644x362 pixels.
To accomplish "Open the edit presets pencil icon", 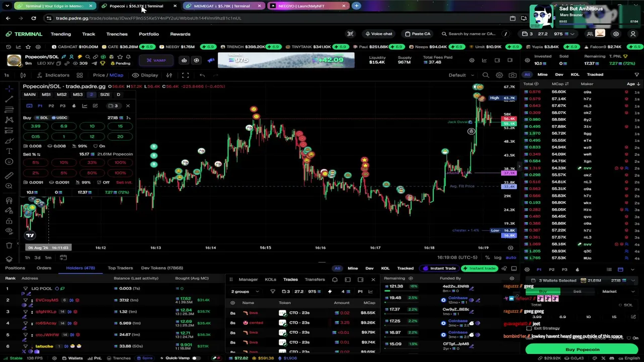I will (x=95, y=106).
